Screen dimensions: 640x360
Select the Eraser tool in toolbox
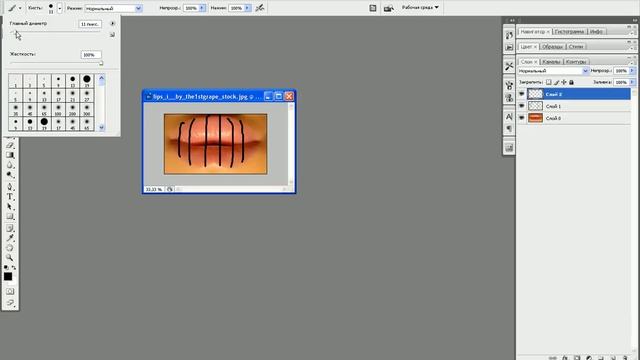click(10, 145)
